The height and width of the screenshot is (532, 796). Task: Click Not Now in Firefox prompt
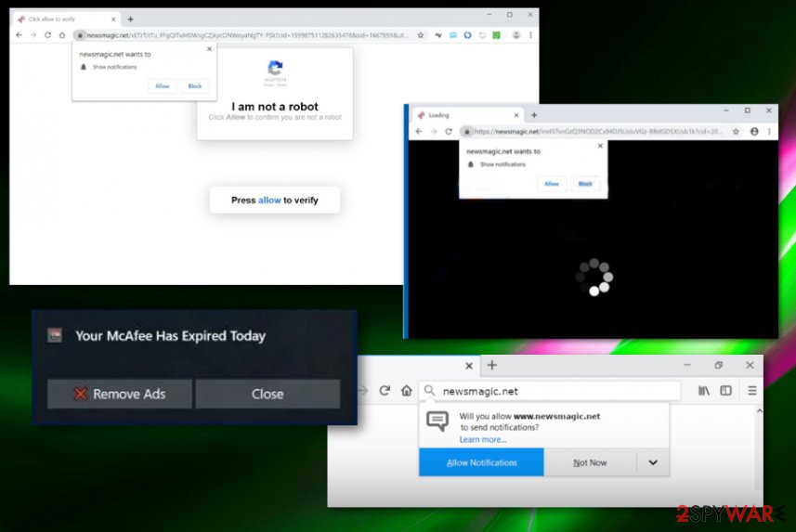[590, 462]
